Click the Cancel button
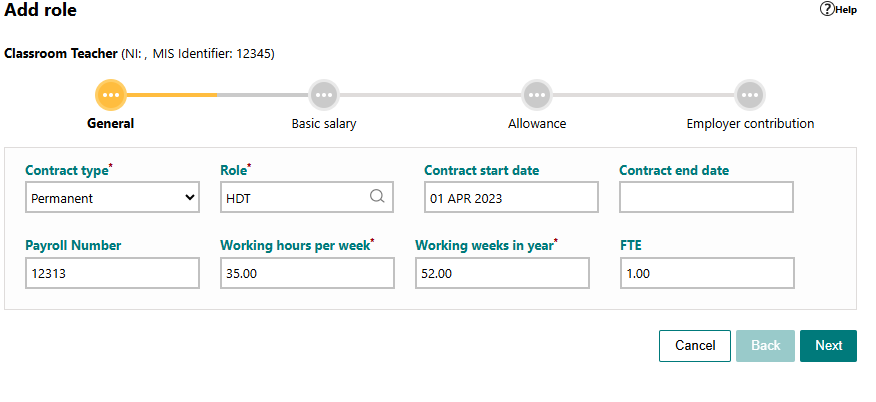876x402 pixels. tap(695, 346)
